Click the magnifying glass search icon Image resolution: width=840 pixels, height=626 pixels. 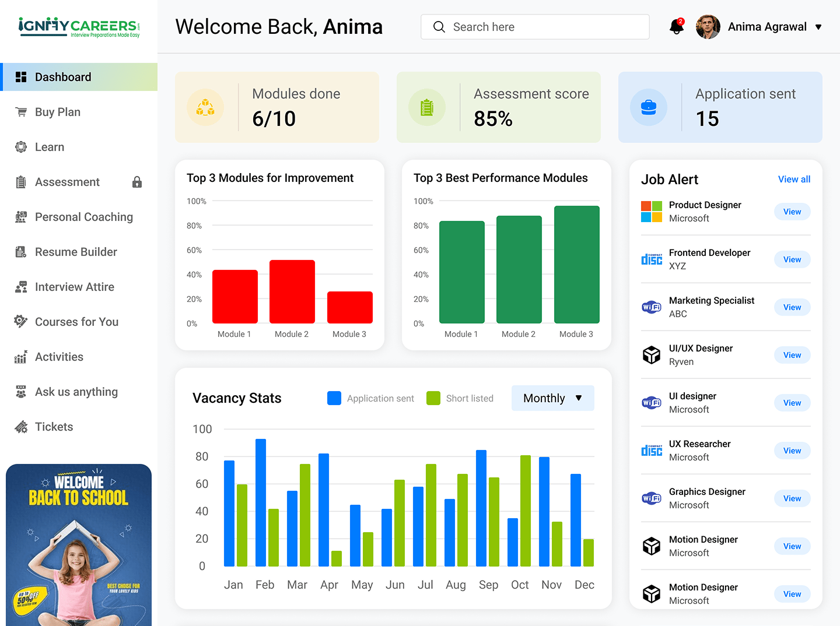click(439, 27)
